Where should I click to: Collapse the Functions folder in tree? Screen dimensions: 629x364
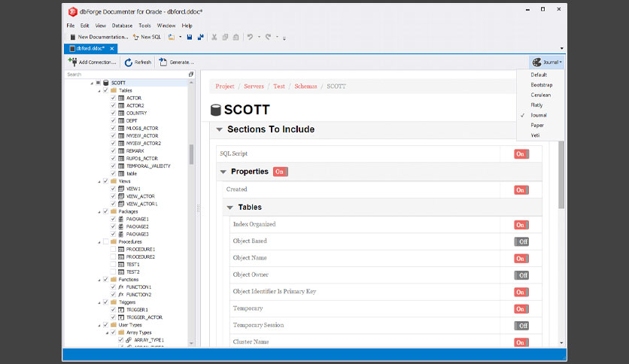(99, 280)
